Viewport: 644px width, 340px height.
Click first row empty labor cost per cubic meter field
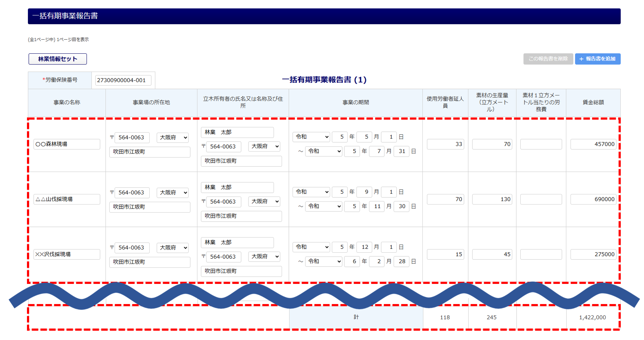pyautogui.click(x=541, y=144)
